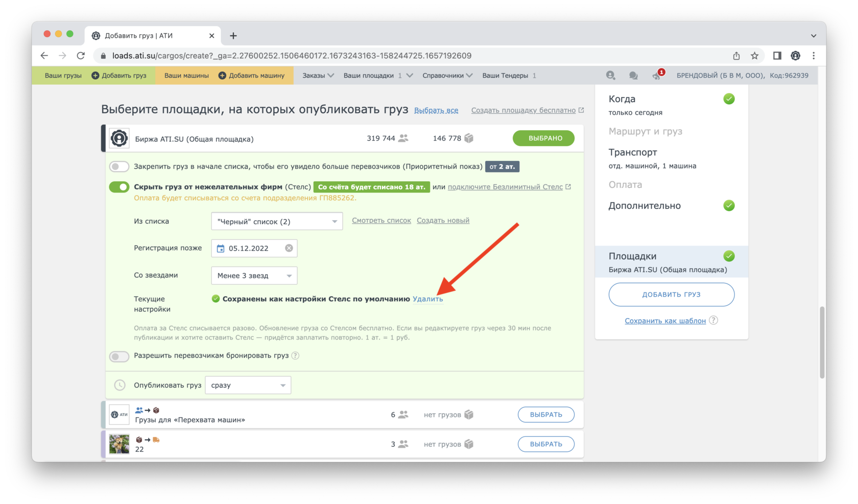The image size is (858, 504).
Task: Click the user profile icon in header
Action: (x=610, y=76)
